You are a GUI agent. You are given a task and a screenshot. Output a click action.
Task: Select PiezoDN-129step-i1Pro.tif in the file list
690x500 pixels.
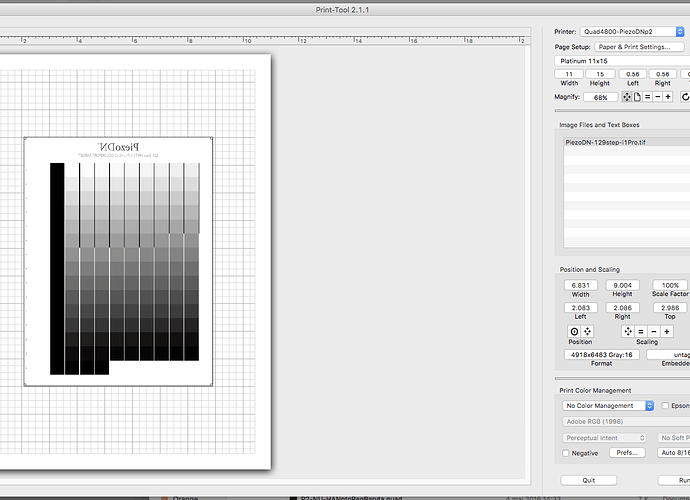point(627,142)
